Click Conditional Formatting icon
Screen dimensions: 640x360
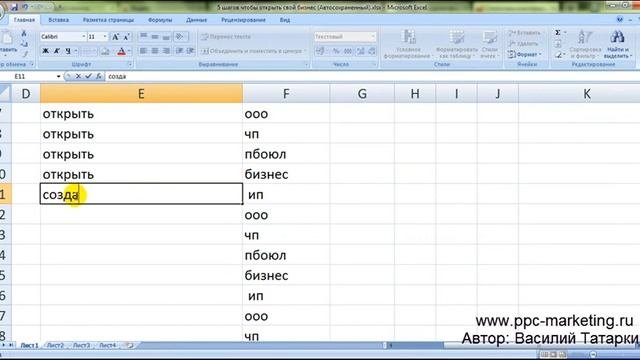coord(409,37)
